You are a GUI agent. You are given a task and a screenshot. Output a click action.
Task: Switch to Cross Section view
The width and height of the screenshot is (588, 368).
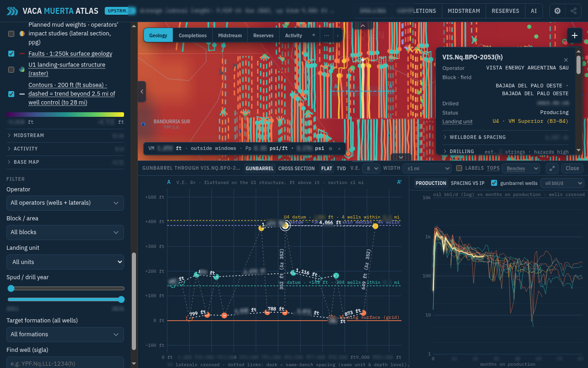pos(296,168)
